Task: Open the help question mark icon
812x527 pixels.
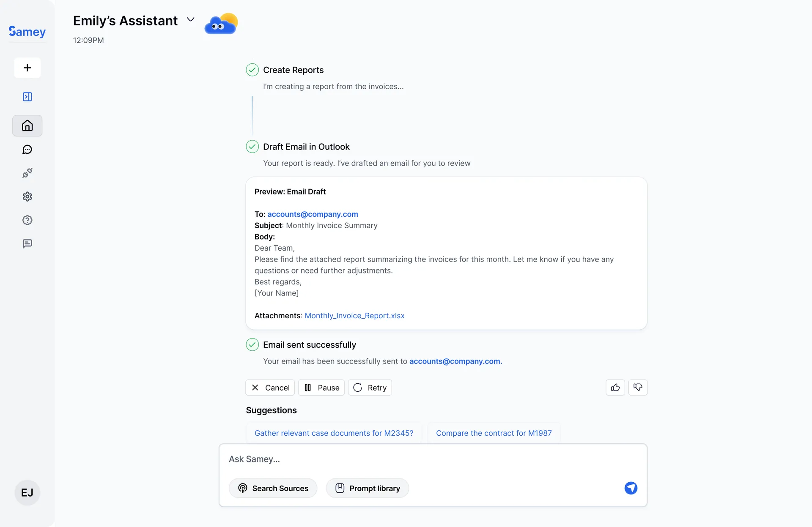Action: [27, 220]
